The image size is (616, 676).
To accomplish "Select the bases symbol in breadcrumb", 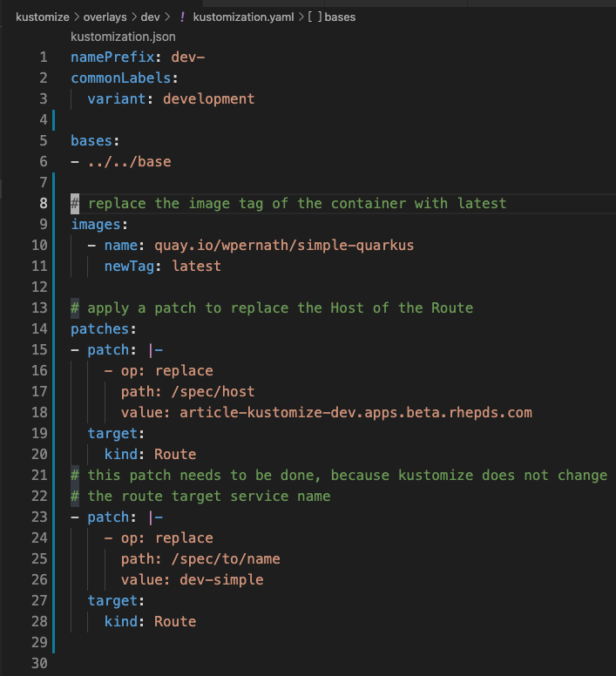I will pos(340,17).
